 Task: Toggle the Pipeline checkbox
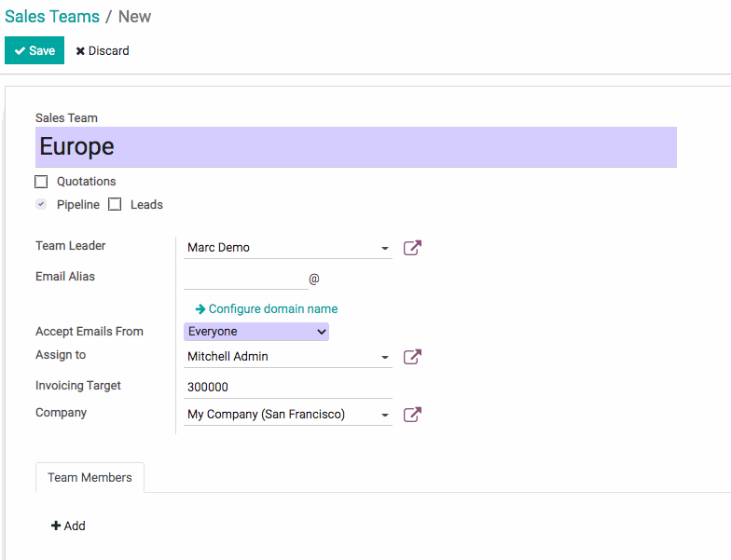41,205
